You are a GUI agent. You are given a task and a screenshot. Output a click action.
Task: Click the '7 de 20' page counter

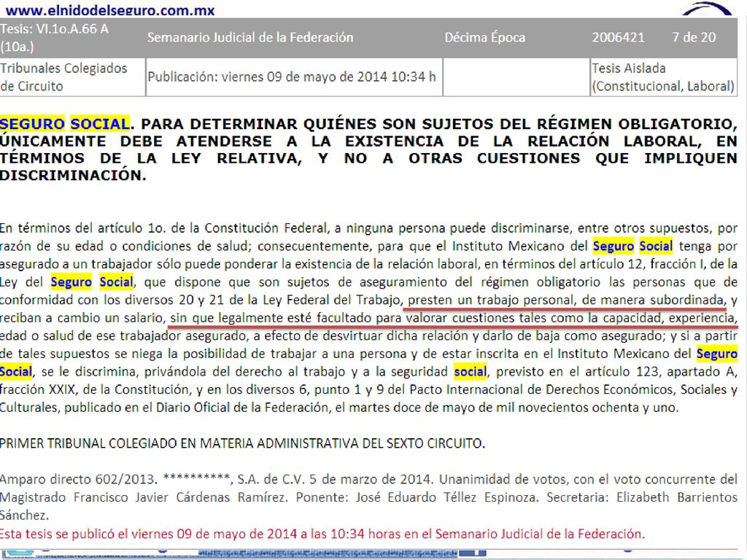tap(694, 38)
